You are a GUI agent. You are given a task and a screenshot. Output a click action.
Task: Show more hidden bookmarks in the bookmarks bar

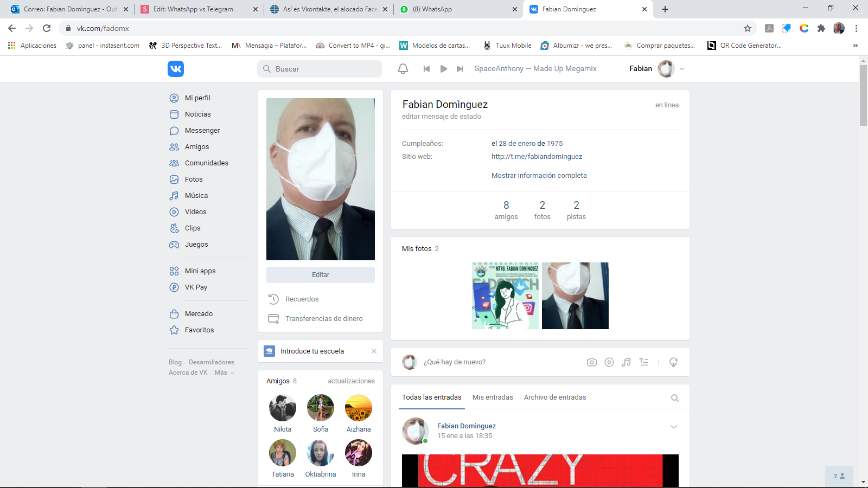[x=856, y=46]
